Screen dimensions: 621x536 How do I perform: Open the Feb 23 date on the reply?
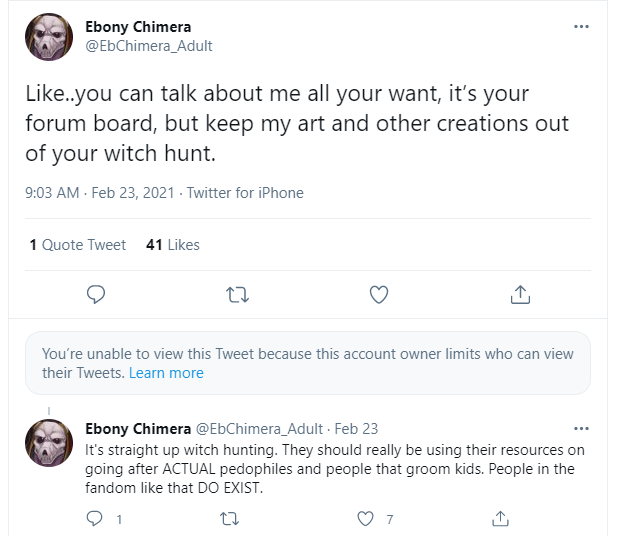tap(356, 429)
